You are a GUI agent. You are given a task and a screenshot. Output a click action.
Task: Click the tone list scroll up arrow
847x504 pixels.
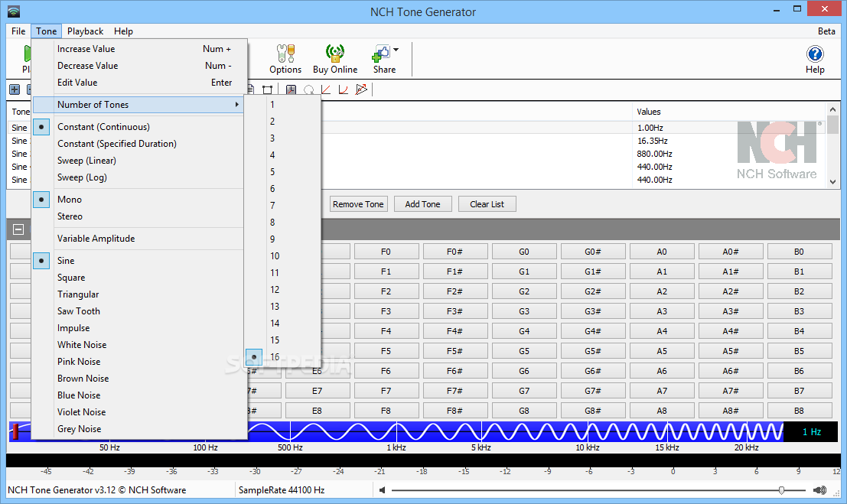[x=832, y=109]
